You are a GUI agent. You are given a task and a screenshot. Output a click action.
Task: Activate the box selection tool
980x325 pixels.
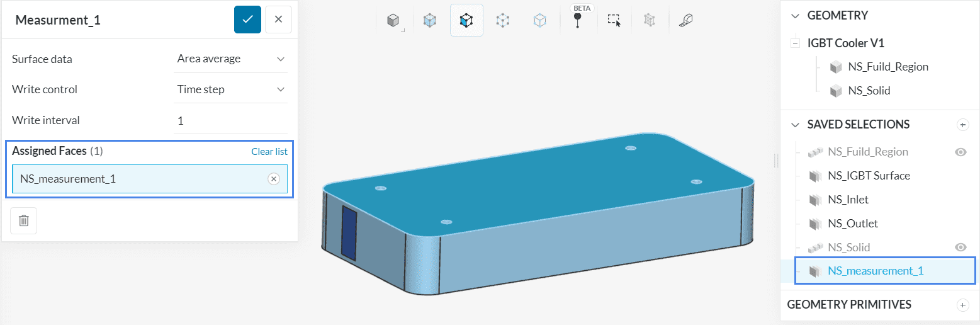(x=614, y=21)
